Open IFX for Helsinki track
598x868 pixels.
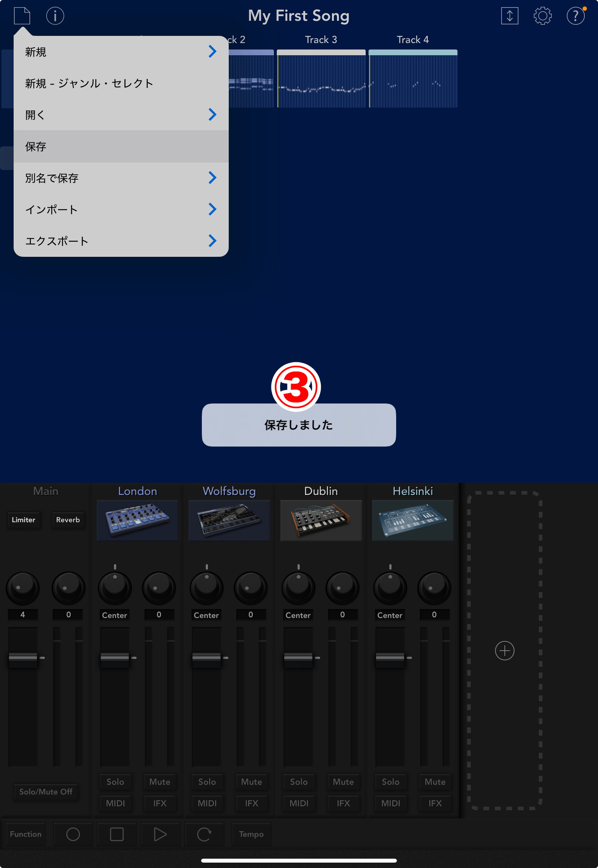[435, 803]
